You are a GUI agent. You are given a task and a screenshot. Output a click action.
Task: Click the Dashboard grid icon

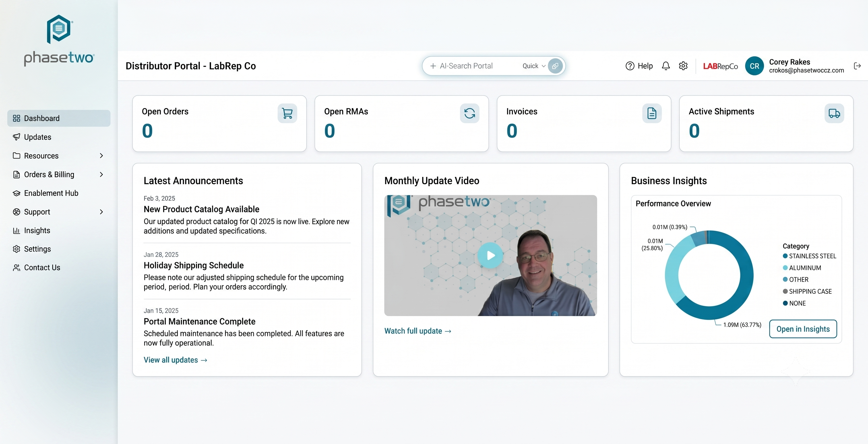(16, 118)
